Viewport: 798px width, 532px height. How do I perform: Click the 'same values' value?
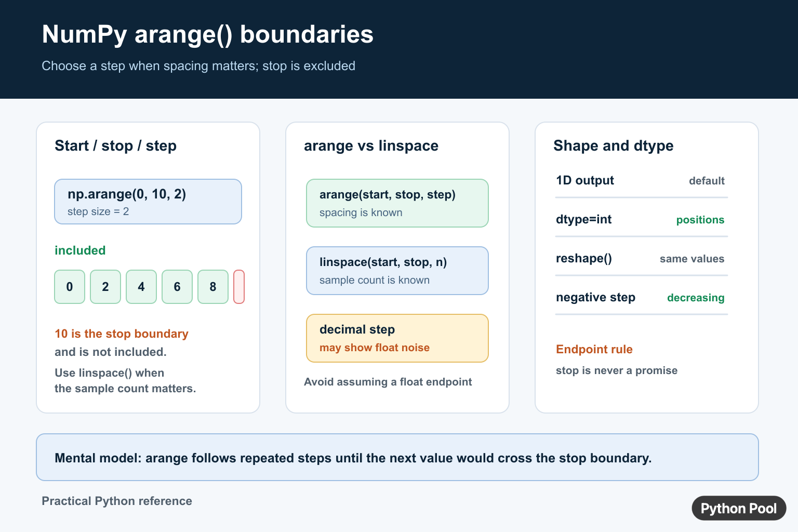pyautogui.click(x=692, y=259)
